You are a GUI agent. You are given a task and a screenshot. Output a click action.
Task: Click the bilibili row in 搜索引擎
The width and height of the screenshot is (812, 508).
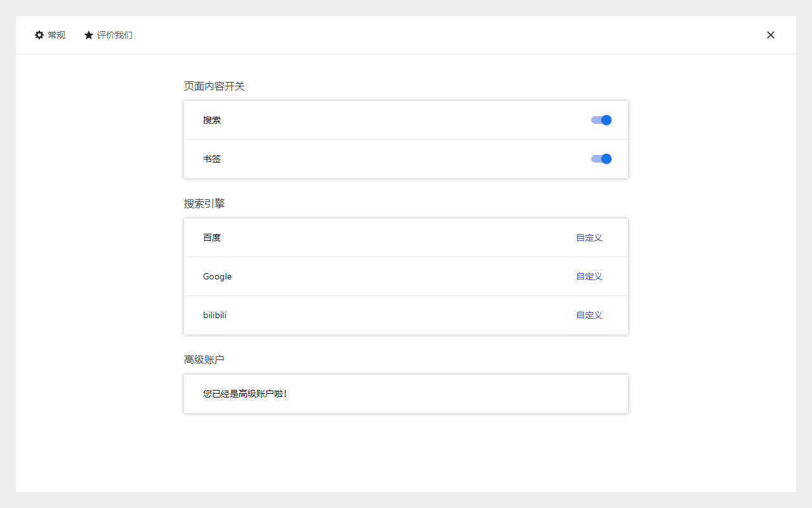point(406,315)
